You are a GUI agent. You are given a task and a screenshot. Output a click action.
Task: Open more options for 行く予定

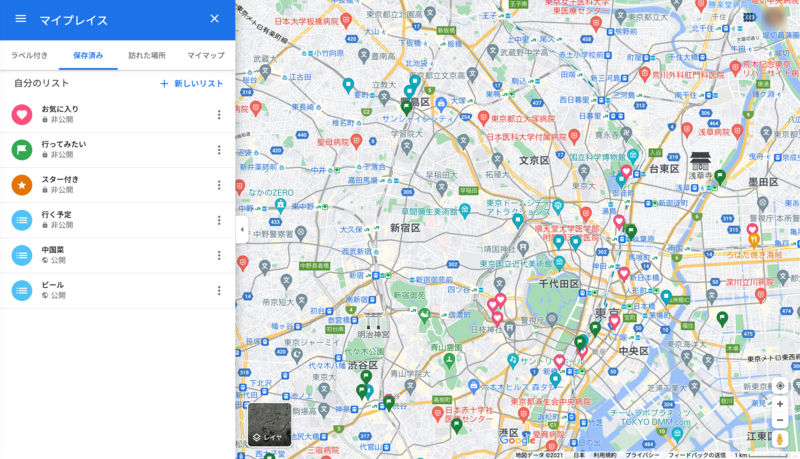pyautogui.click(x=219, y=220)
